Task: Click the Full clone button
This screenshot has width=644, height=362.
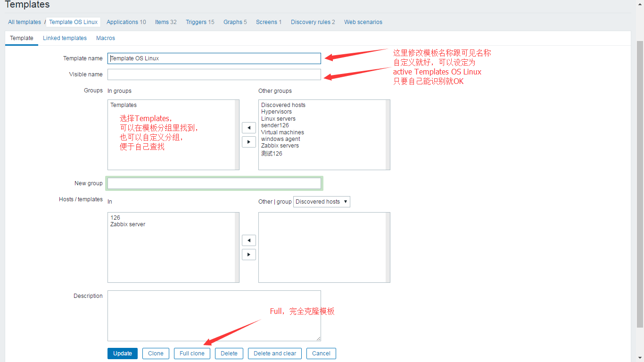Action: tap(192, 354)
